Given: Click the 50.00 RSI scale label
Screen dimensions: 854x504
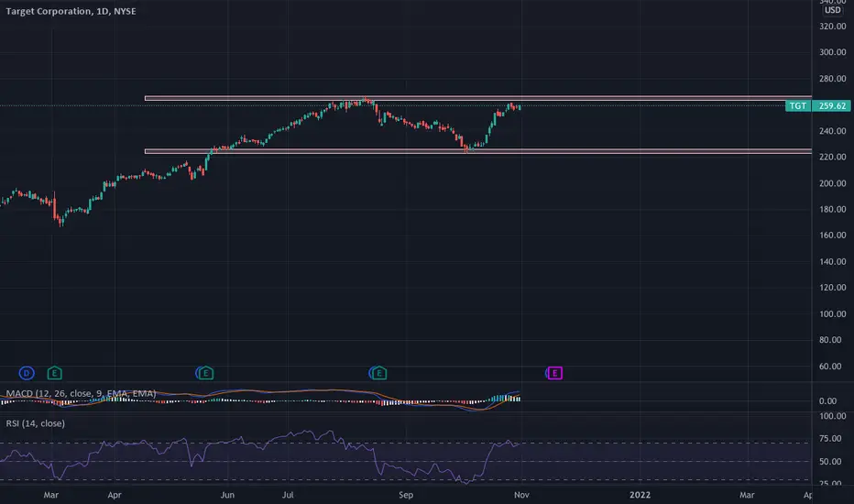Looking at the screenshot, I should pos(830,462).
